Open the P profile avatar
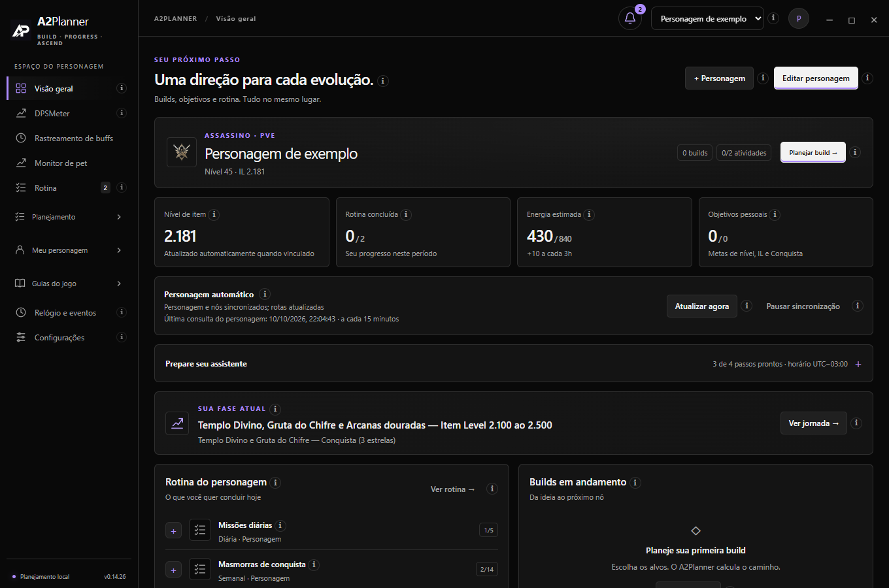This screenshot has height=588, width=889. 799,19
